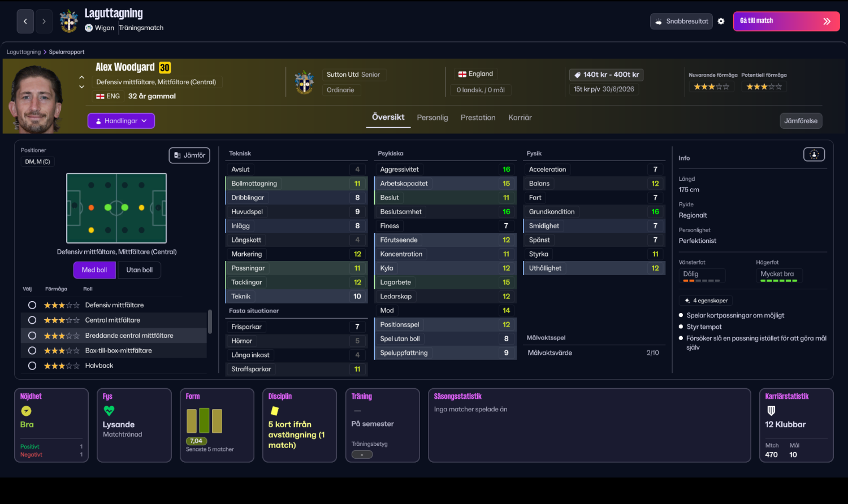Click the back navigation arrow
The width and height of the screenshot is (848, 504).
tap(25, 21)
